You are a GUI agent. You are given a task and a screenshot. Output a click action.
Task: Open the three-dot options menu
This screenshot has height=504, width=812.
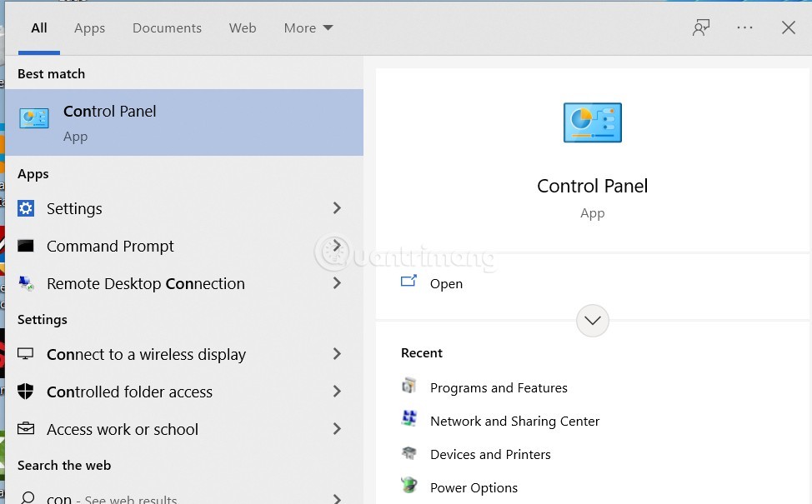point(744,27)
